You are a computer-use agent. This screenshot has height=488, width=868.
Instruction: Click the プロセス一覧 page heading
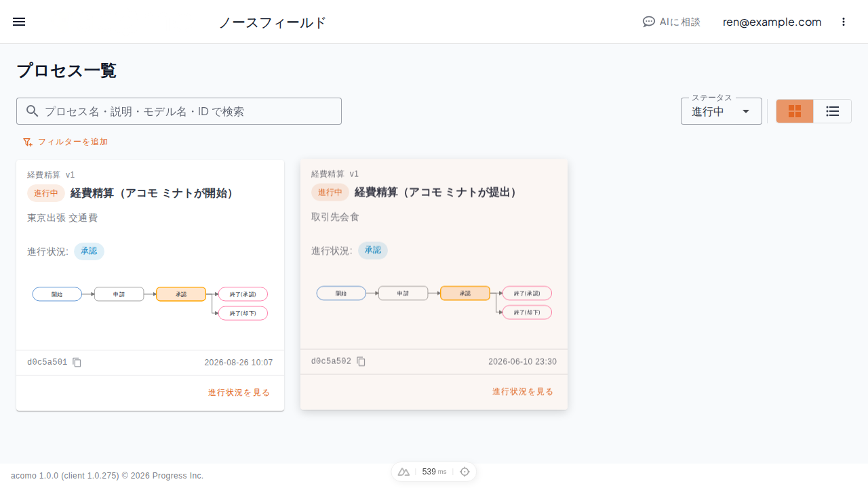click(x=66, y=70)
